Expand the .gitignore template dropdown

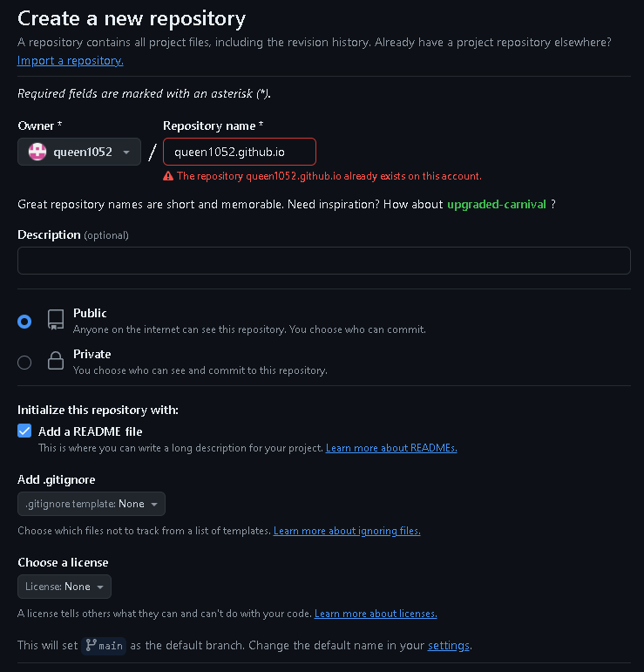pos(92,504)
